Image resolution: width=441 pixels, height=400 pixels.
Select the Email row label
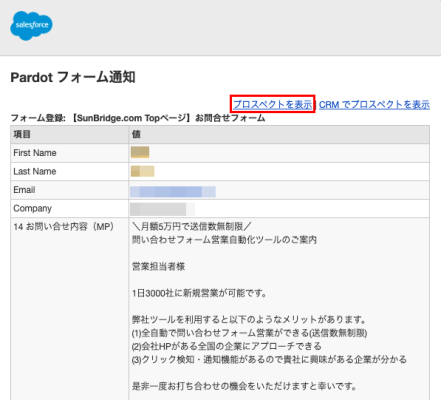click(24, 190)
